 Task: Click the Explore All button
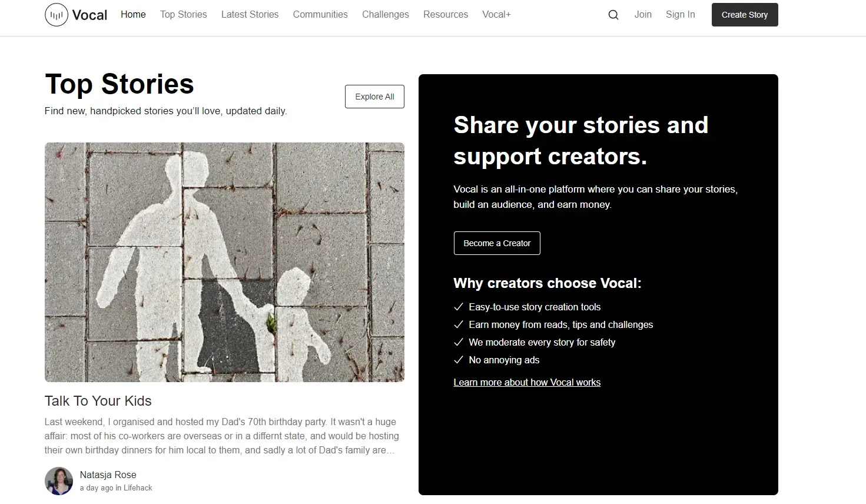coord(374,97)
